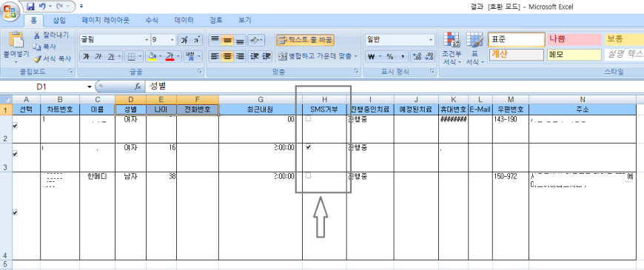Screen dimensions: 644x270
Task: Uncheck the SMS거부 checkbox in row 3
Action: click(309, 146)
